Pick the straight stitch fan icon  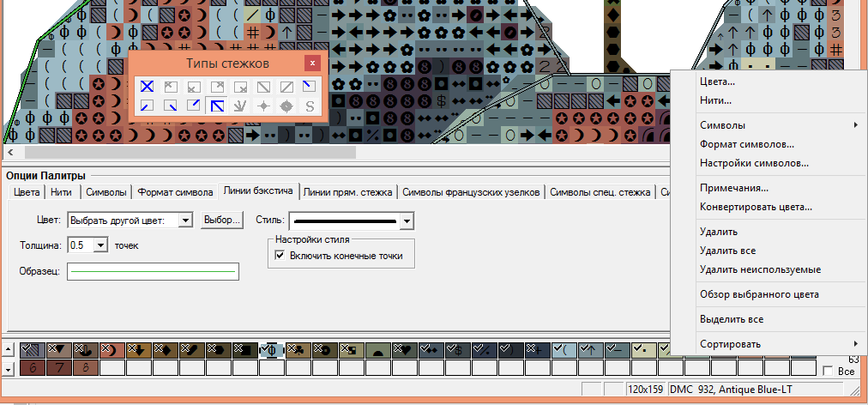click(240, 106)
